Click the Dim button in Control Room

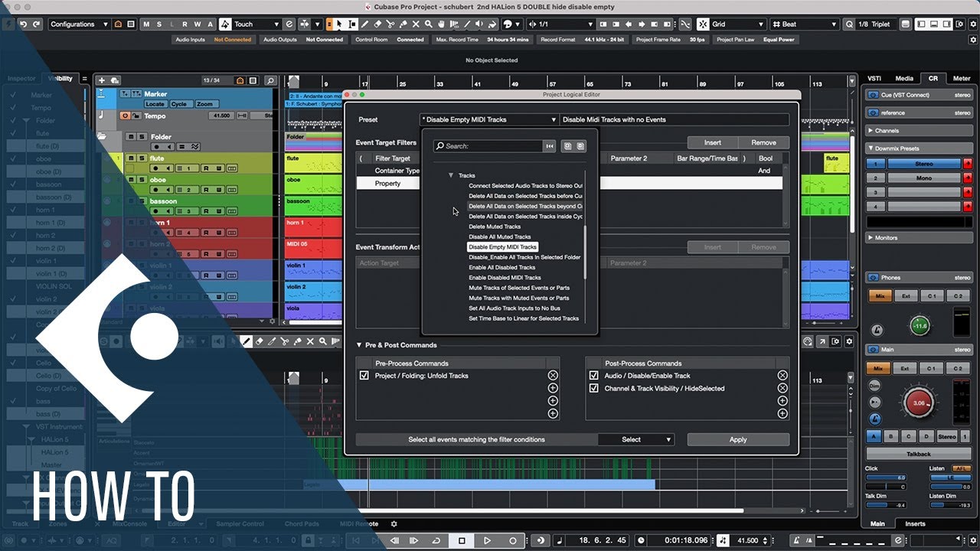[875, 386]
